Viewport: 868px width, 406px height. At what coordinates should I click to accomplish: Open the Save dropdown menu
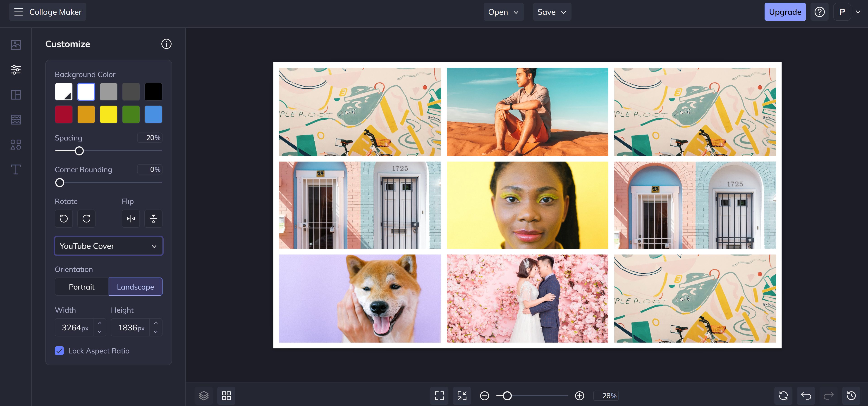[x=552, y=12]
